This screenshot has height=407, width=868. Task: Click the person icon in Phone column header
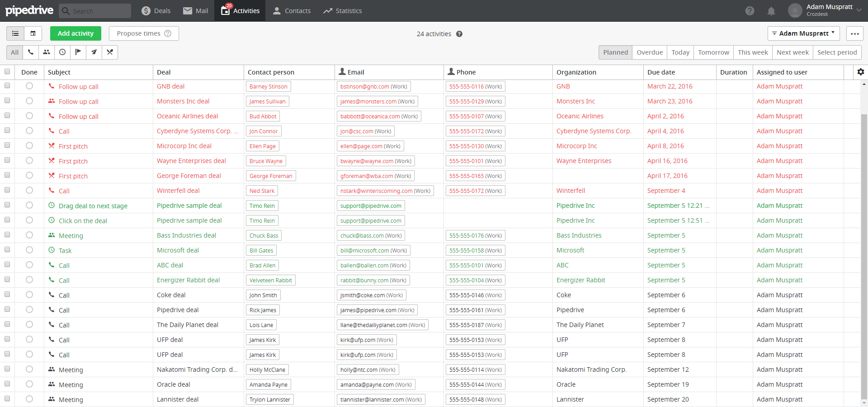(x=451, y=71)
